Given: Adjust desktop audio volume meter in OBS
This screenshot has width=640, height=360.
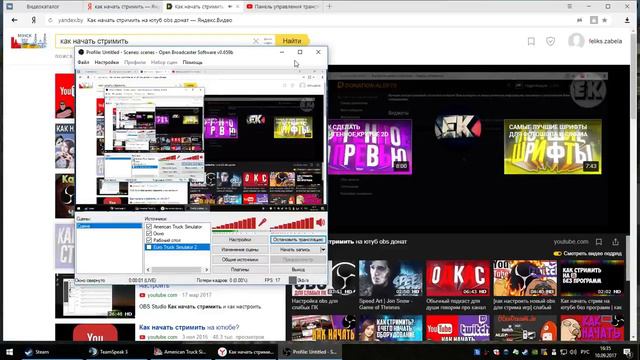Looking at the screenshot, I should click(x=293, y=224).
